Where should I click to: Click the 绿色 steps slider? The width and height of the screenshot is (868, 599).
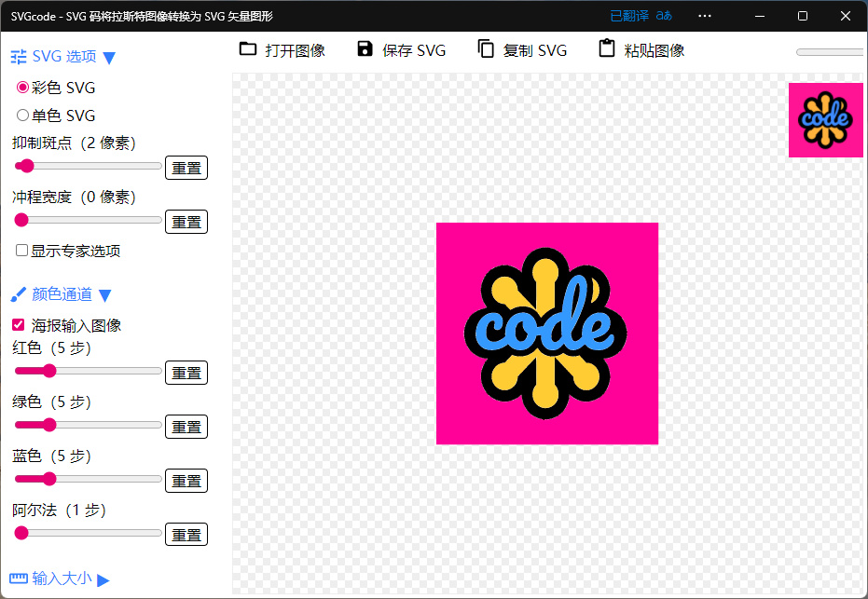click(88, 426)
